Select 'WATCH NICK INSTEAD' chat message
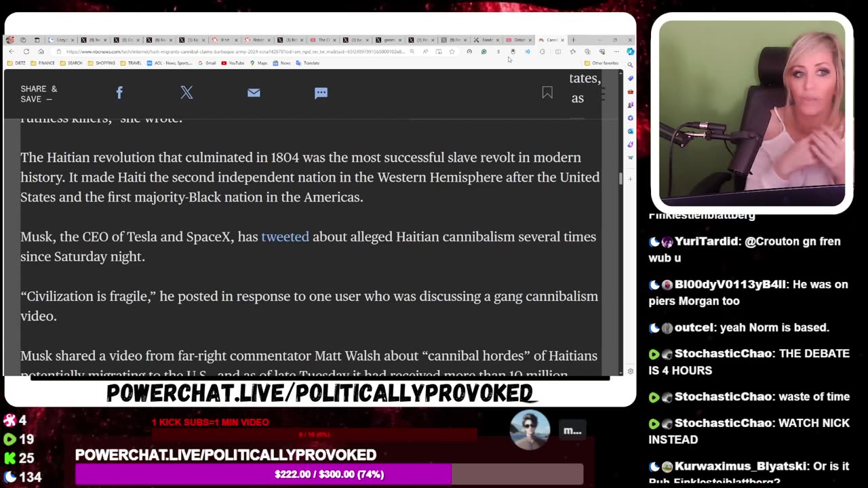868x488 pixels. pyautogui.click(x=749, y=431)
